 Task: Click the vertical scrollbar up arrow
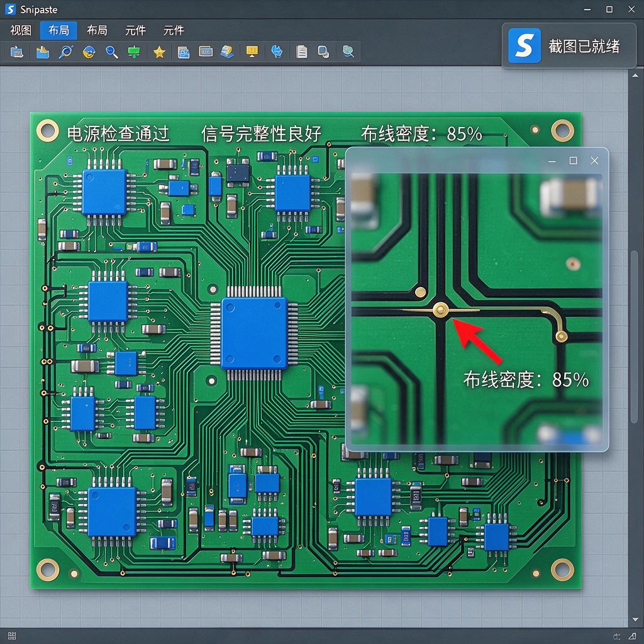pyautogui.click(x=635, y=75)
